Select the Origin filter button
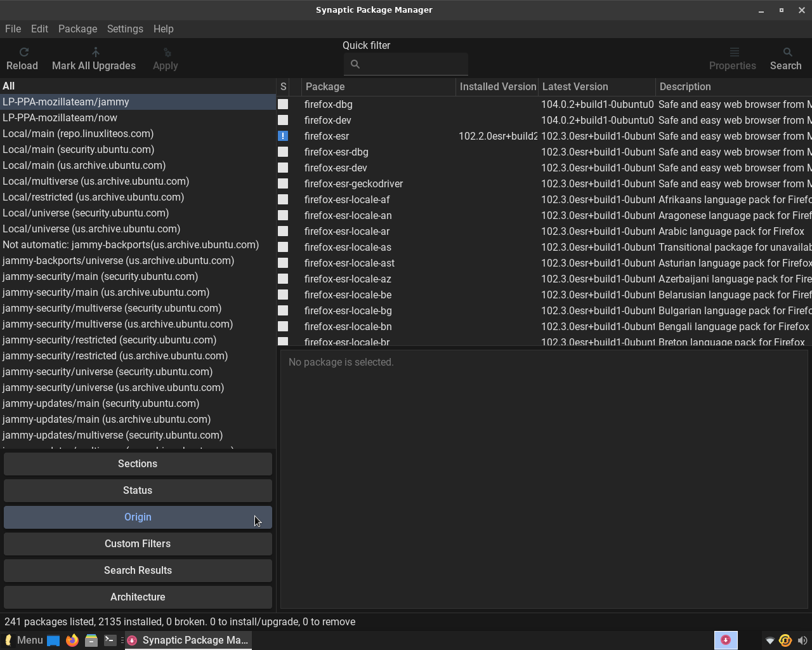Screen dimensions: 812x650 pos(138,517)
